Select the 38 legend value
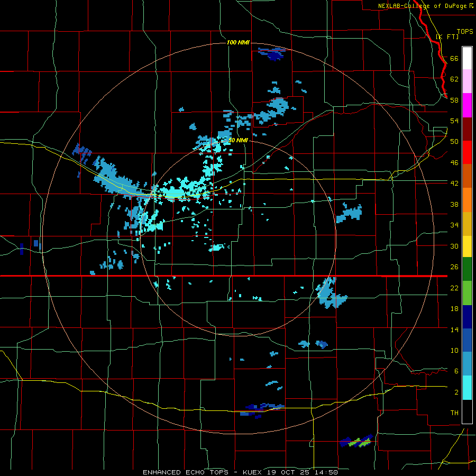Viewport: 476px width, 476px height. 454,204
